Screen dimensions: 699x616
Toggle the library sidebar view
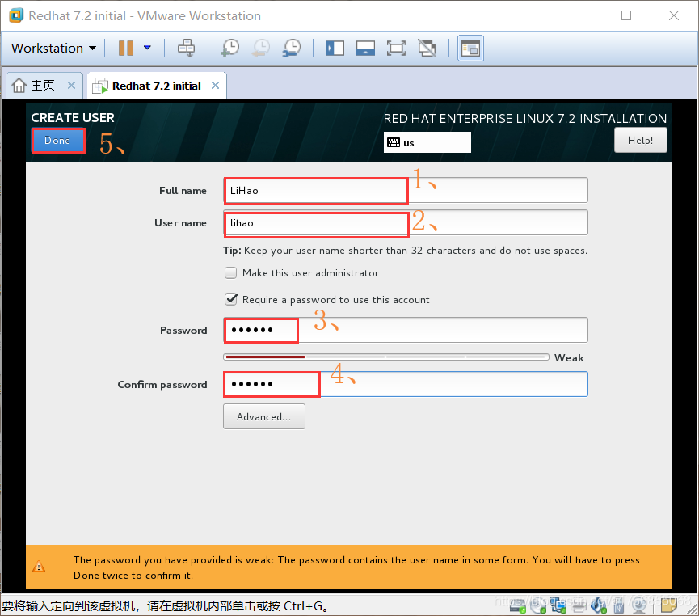pyautogui.click(x=335, y=48)
